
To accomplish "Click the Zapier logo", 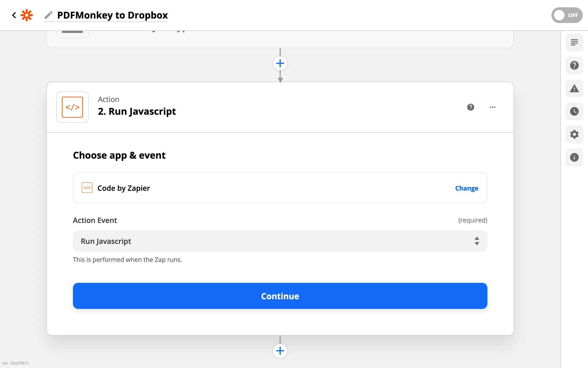I will (27, 15).
